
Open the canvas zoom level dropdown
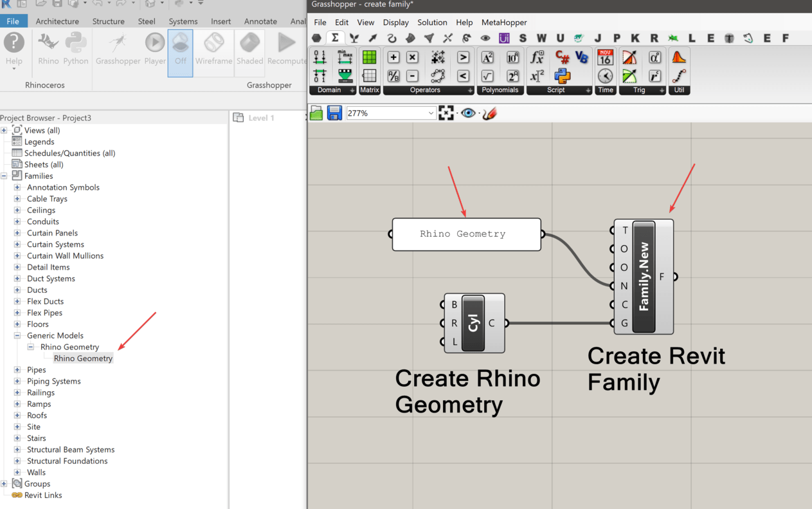(x=431, y=113)
